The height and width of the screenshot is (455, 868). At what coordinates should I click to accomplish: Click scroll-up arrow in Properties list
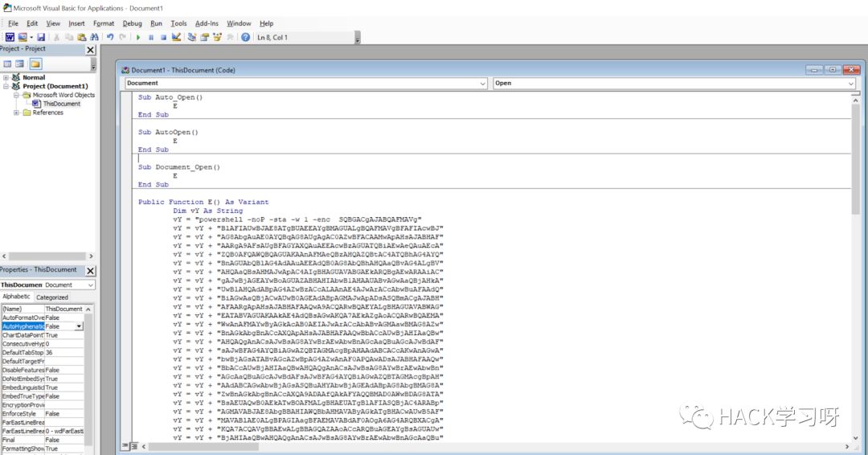pos(88,309)
